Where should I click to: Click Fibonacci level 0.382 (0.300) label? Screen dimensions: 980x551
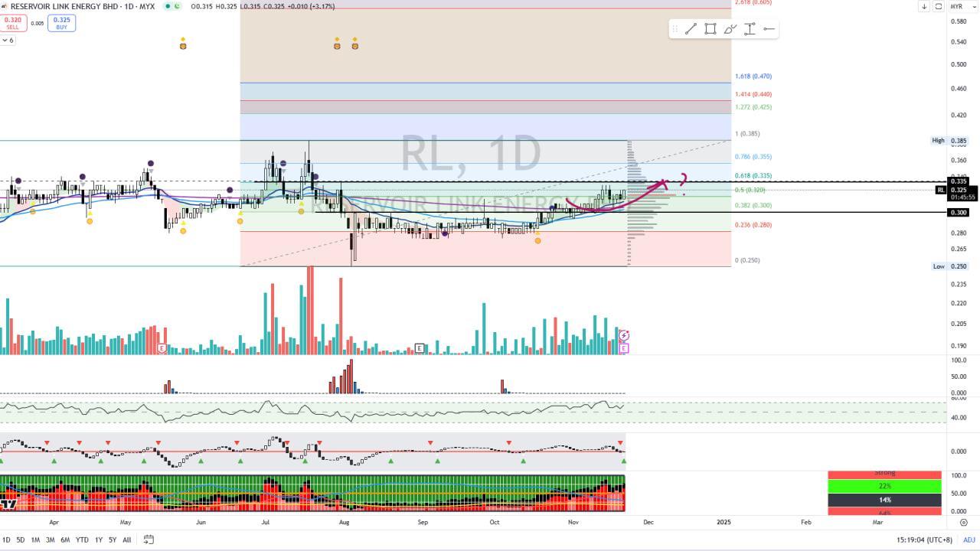[x=753, y=205]
